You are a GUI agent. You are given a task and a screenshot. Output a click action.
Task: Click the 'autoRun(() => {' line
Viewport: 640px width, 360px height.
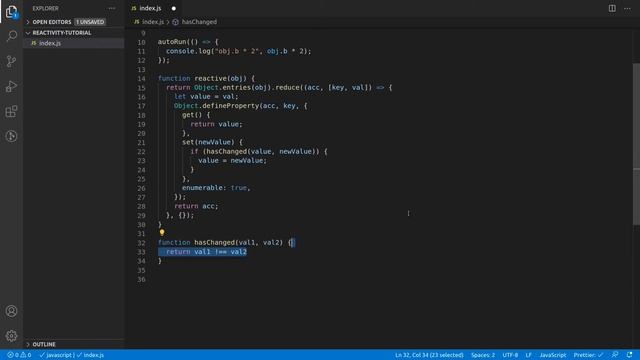pos(188,42)
